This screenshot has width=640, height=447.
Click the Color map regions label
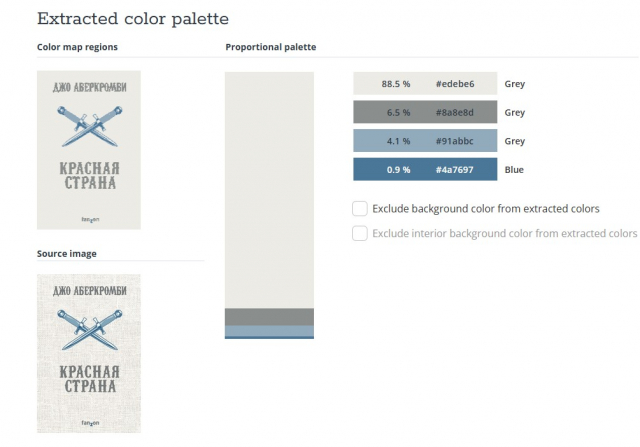[77, 47]
